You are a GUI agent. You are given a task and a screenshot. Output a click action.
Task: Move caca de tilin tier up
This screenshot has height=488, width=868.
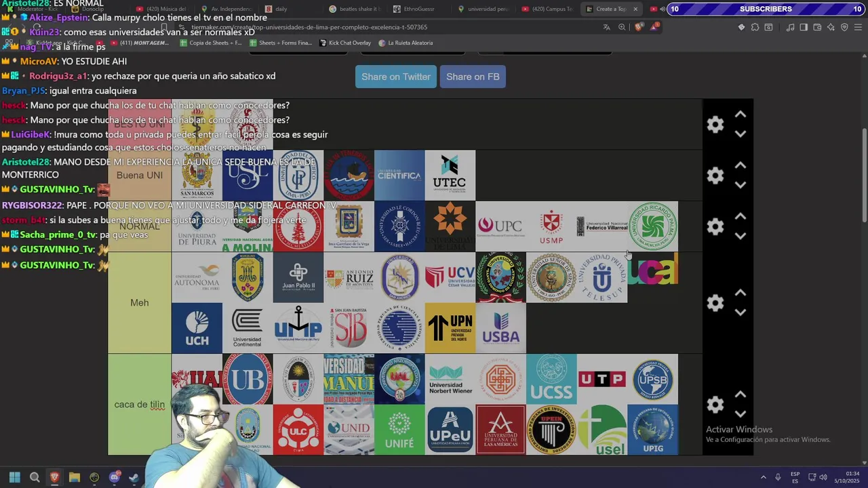(741, 394)
